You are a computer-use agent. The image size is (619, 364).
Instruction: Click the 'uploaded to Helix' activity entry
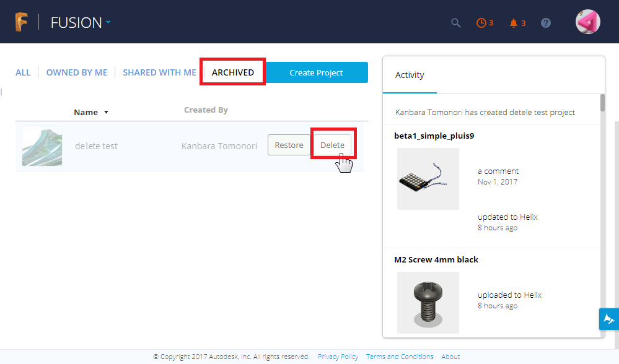(x=509, y=295)
